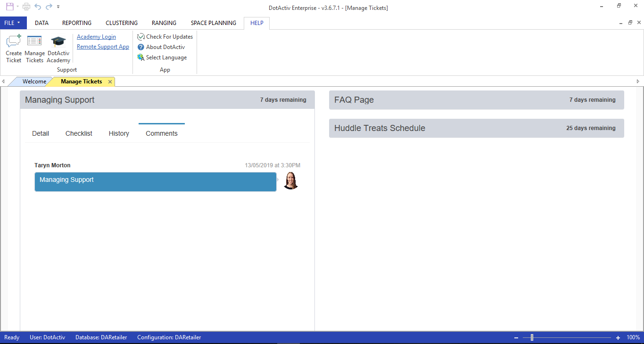Open Customize Quick Access Toolbar dropdown
The width and height of the screenshot is (644, 344).
(x=58, y=7)
